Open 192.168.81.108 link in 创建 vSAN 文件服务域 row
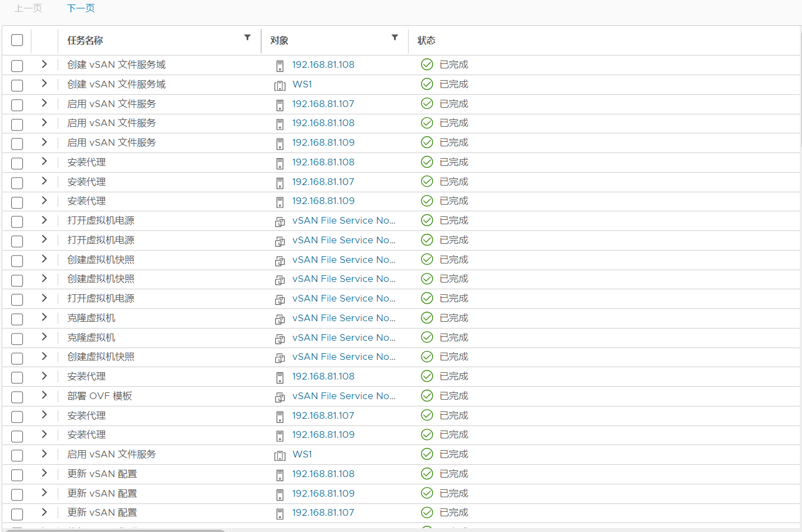The height and width of the screenshot is (532, 802). (323, 64)
